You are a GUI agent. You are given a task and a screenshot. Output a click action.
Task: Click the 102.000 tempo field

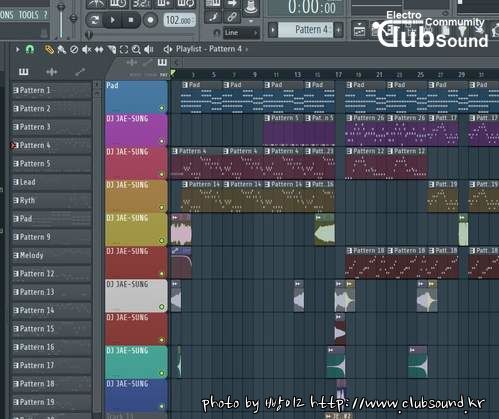(x=179, y=20)
